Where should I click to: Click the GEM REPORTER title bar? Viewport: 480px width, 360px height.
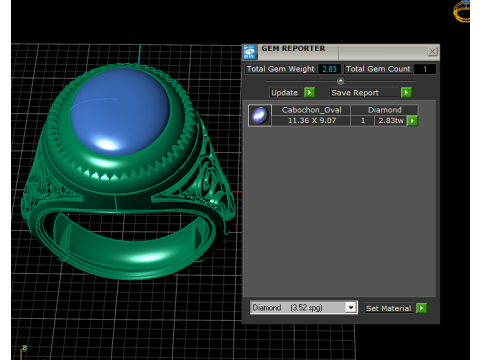coord(341,52)
